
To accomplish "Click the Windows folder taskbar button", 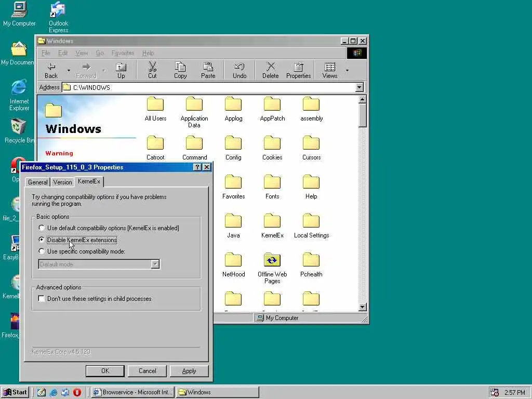I will click(218, 392).
